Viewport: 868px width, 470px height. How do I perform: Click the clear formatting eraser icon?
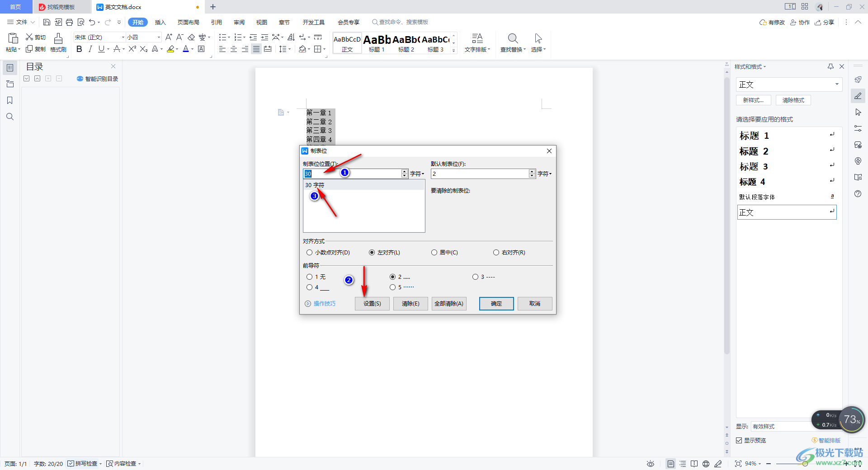tap(191, 37)
